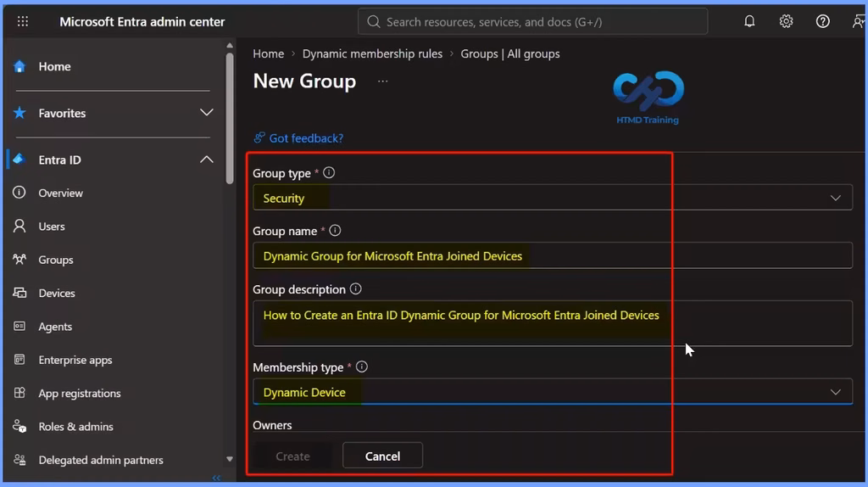Click the Got feedback? link
Image resolution: width=868 pixels, height=487 pixels.
point(306,138)
